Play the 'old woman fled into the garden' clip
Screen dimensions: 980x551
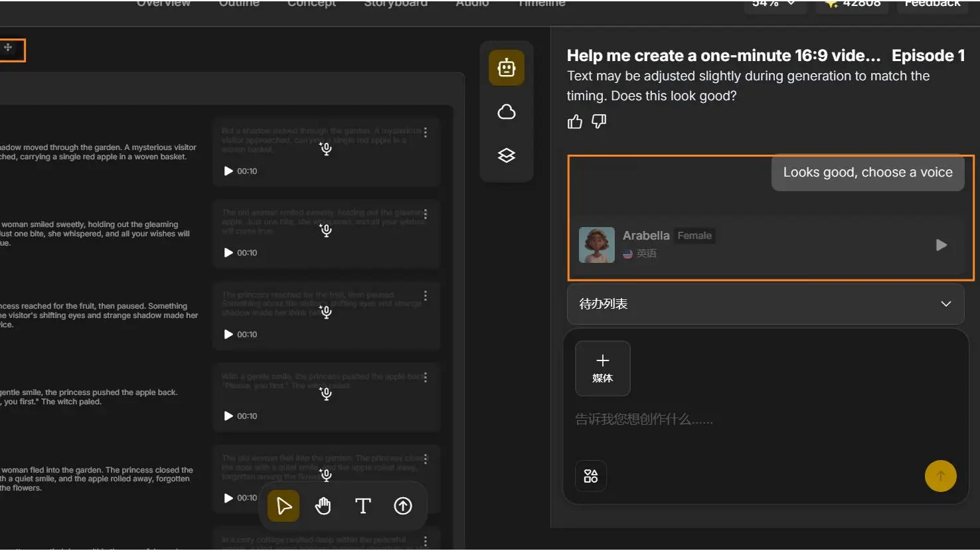pyautogui.click(x=228, y=498)
